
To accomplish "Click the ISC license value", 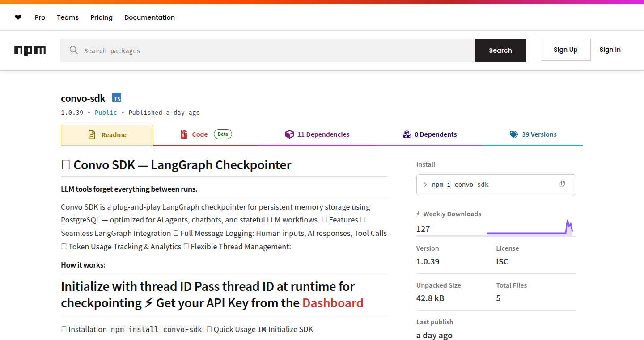I will click(x=502, y=262).
